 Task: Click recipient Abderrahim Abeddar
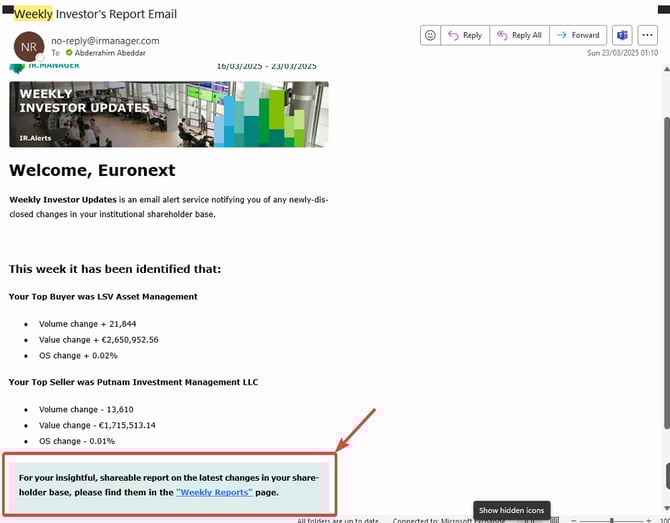click(110, 53)
